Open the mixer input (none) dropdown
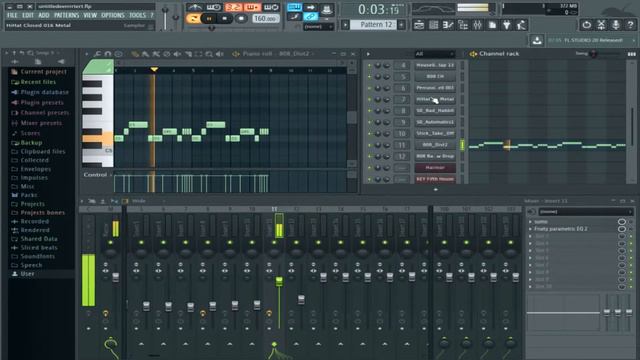Image resolution: width=640 pixels, height=360 pixels. pyautogui.click(x=585, y=212)
